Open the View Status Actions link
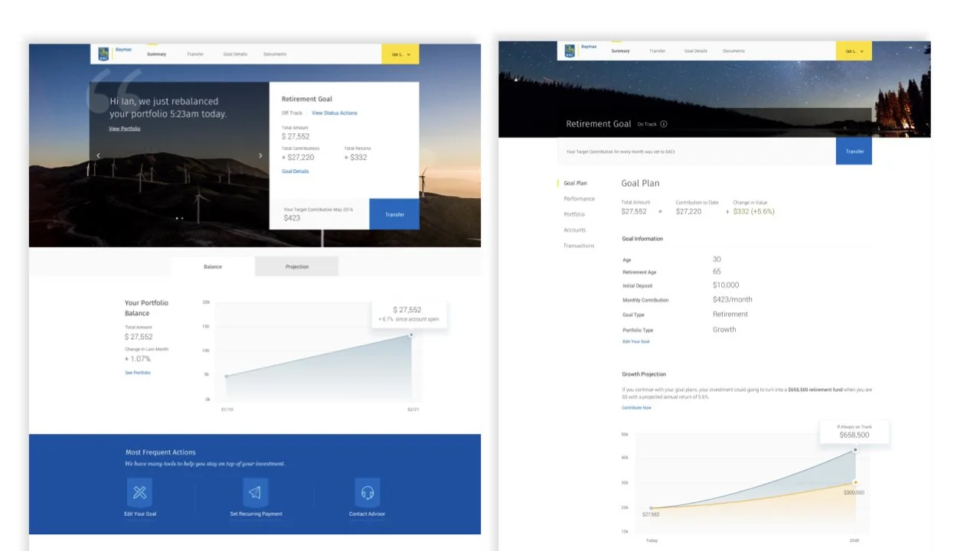This screenshot has width=980, height=551. click(x=335, y=113)
